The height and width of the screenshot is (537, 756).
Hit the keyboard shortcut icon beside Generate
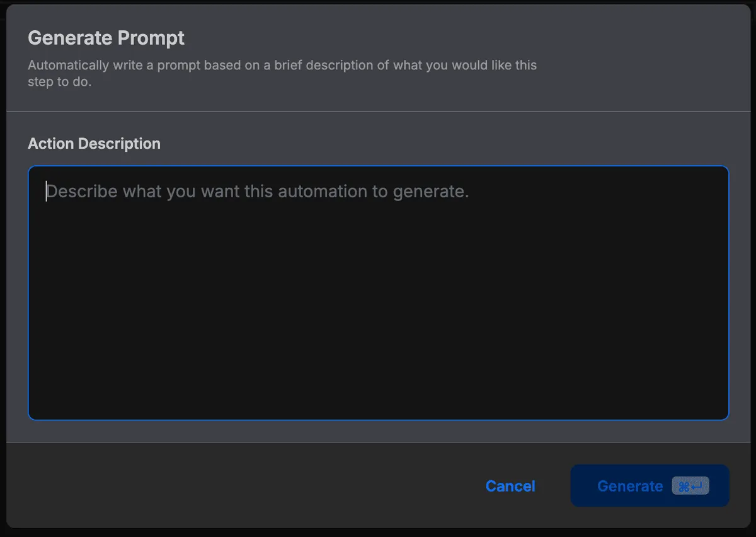(x=690, y=486)
